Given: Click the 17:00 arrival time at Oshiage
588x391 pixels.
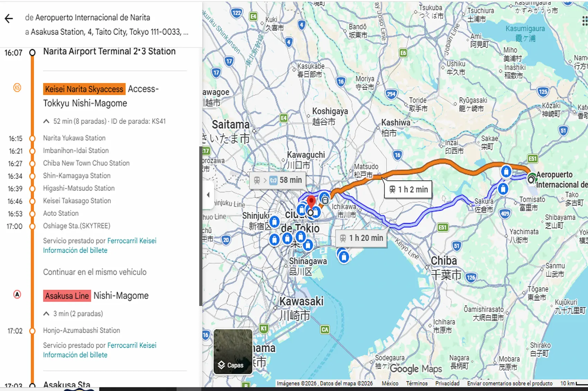Looking at the screenshot, I should coord(15,226).
